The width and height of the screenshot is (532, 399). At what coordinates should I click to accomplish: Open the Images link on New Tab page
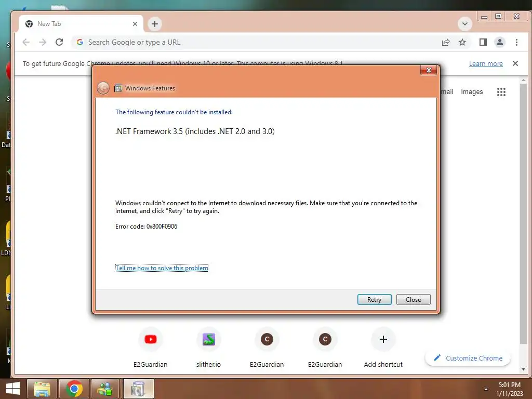[x=472, y=91]
